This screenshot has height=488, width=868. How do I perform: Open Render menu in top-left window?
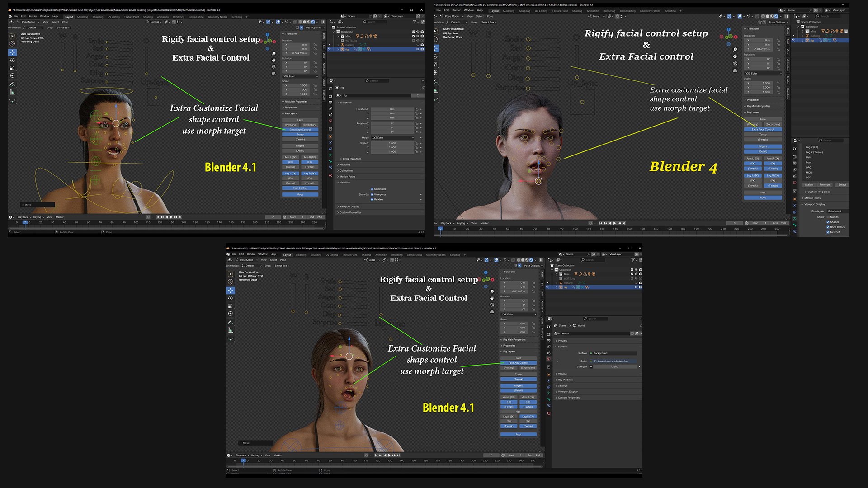tap(33, 16)
